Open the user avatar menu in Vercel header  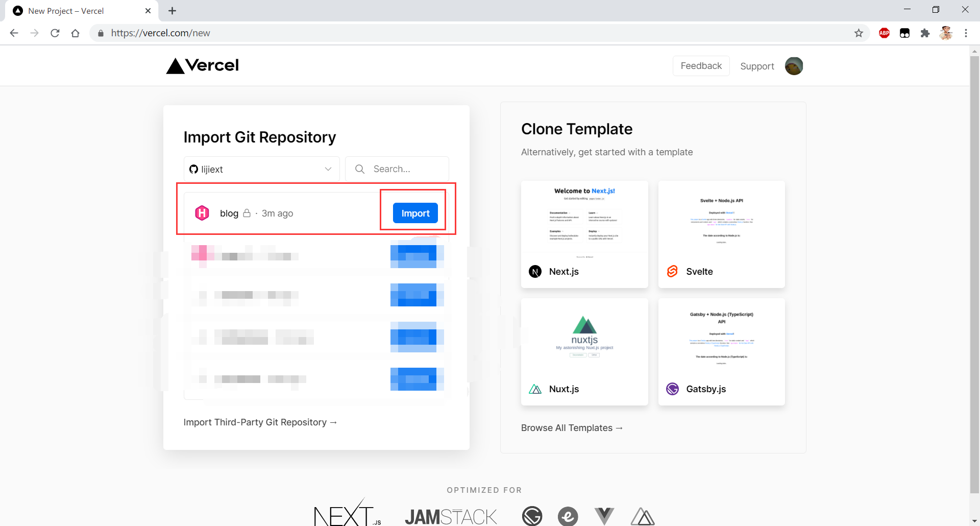794,66
